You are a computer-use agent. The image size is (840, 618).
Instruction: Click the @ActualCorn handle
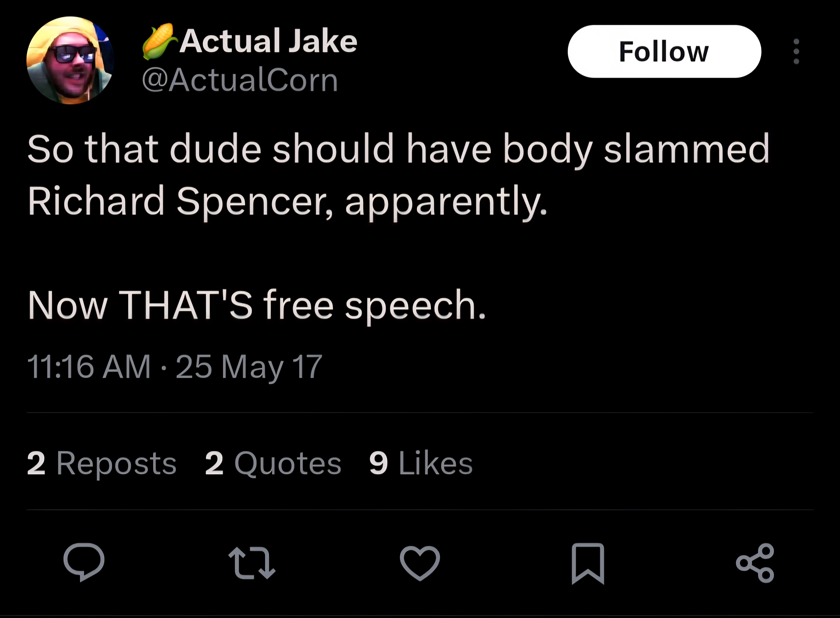[240, 80]
